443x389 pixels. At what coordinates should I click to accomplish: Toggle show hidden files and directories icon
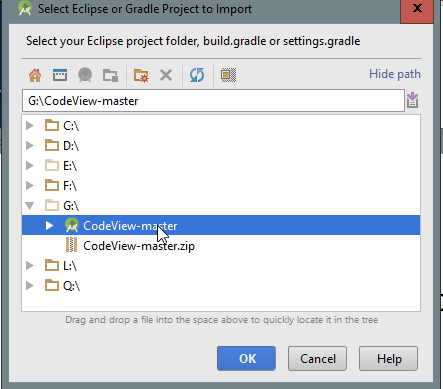[x=228, y=75]
